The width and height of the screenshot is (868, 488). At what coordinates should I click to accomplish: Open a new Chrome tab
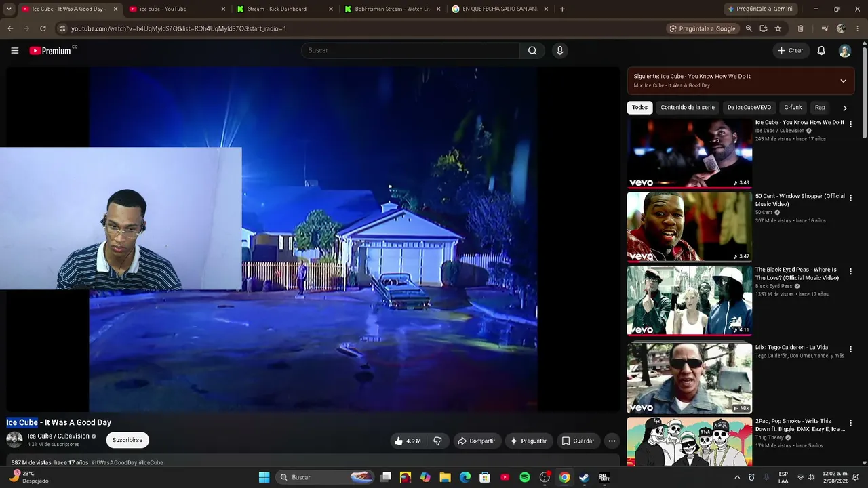(562, 9)
